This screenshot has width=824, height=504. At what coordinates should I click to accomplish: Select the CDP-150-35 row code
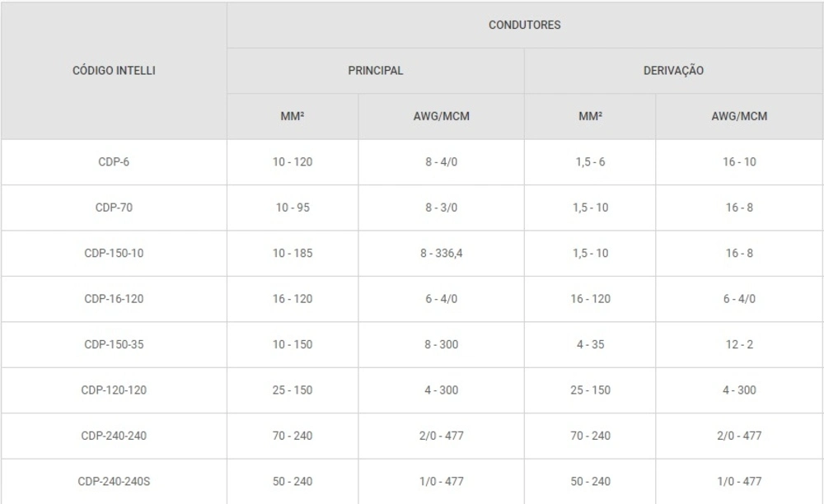point(114,344)
